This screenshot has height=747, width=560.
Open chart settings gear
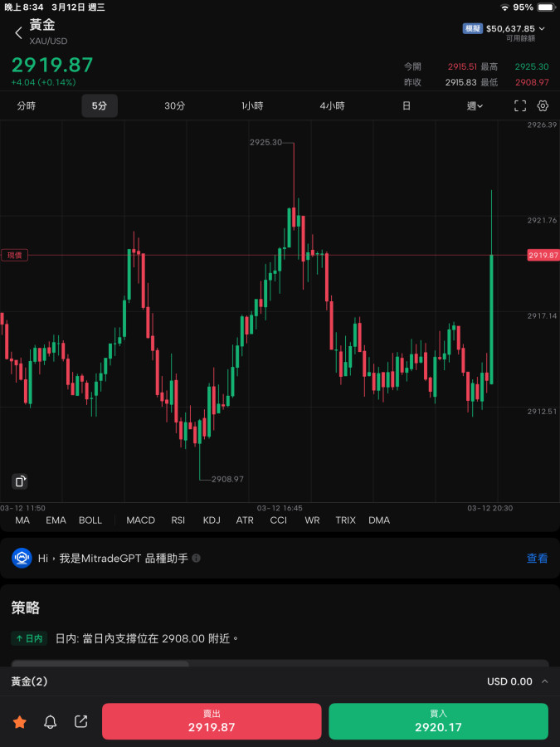543,106
